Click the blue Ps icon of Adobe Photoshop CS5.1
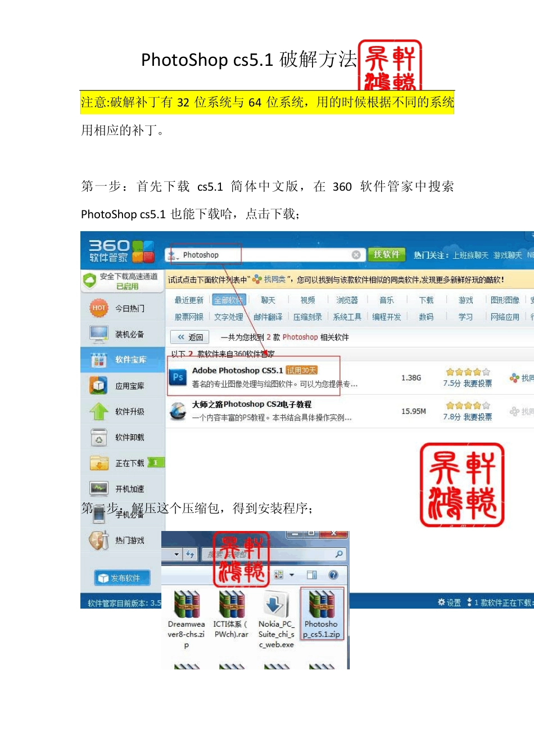Viewport: 534px width, 756px height. point(178,377)
